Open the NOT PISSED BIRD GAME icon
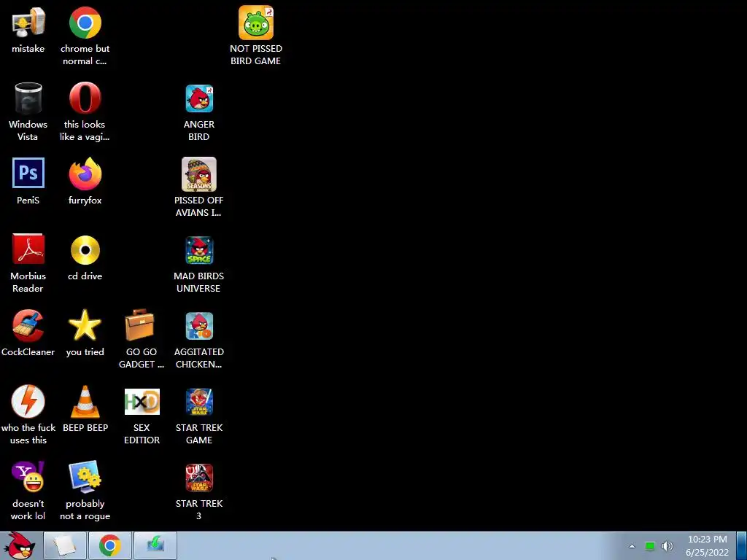 [256, 23]
